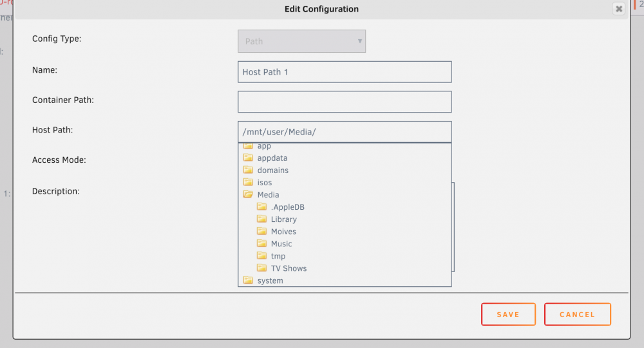Image resolution: width=644 pixels, height=348 pixels.
Task: Choose the tmp subfolder name
Action: coord(278,257)
